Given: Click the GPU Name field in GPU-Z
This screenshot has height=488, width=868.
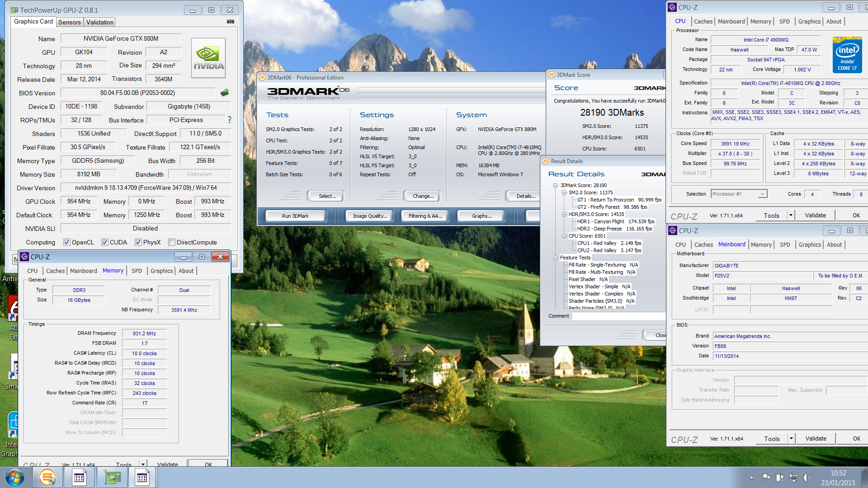Looking at the screenshot, I should pyautogui.click(x=121, y=38).
